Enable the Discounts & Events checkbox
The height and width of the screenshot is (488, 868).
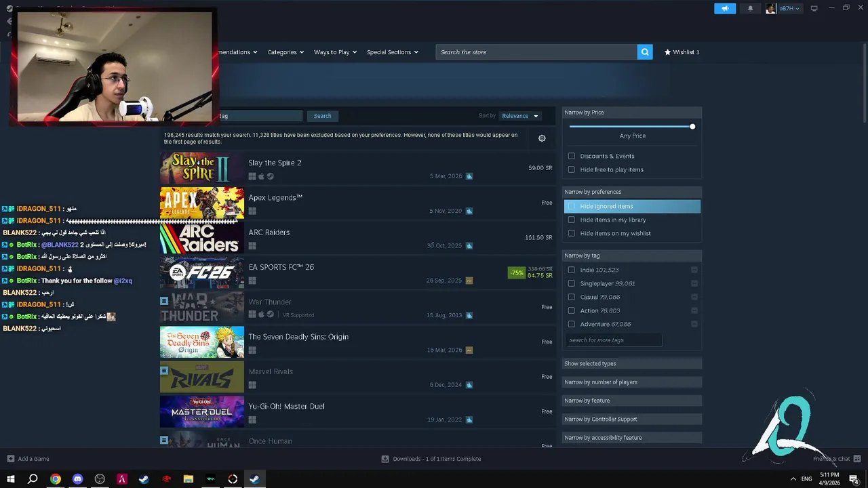(x=571, y=156)
